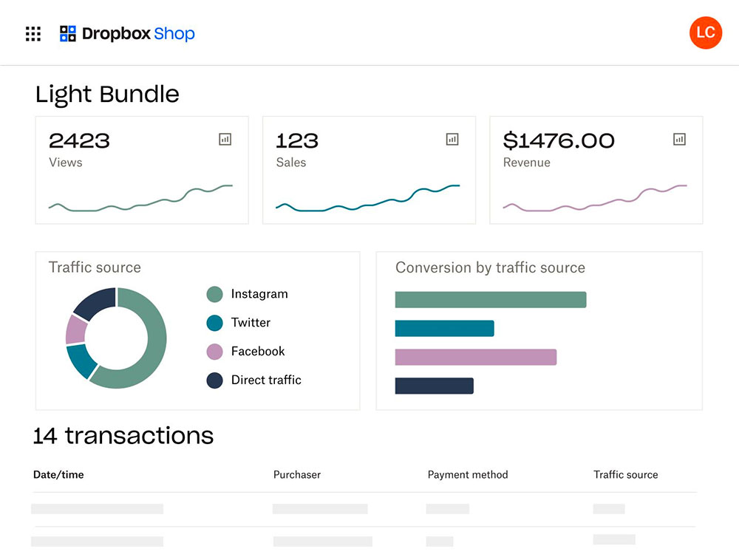Image resolution: width=739 pixels, height=560 pixels.
Task: Click the Views sparkline chart
Action: 140,199
